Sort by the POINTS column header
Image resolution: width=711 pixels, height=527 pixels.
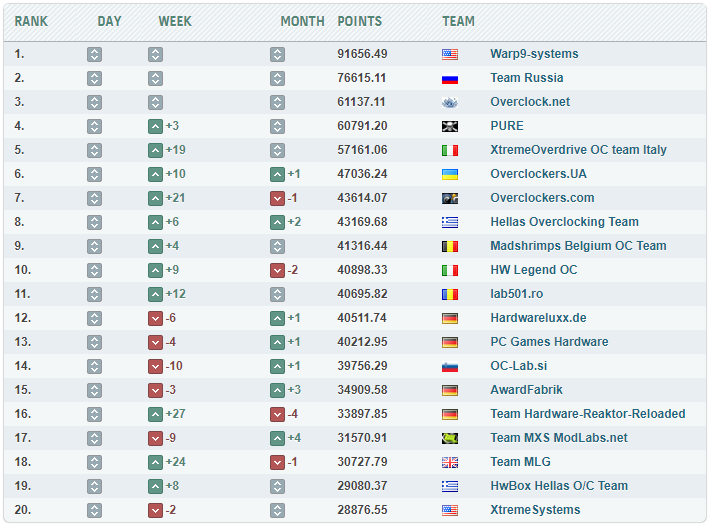tap(359, 21)
